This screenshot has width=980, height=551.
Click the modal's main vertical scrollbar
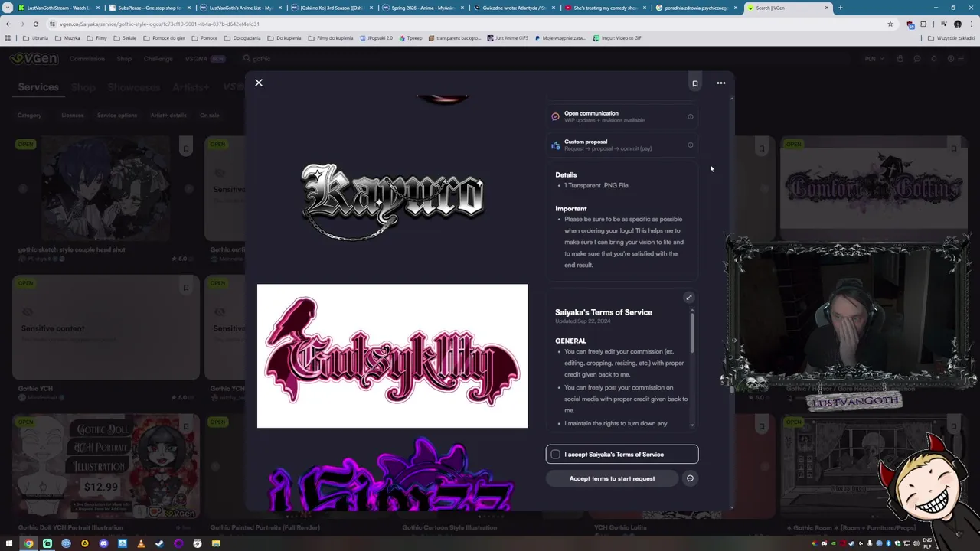(732, 302)
